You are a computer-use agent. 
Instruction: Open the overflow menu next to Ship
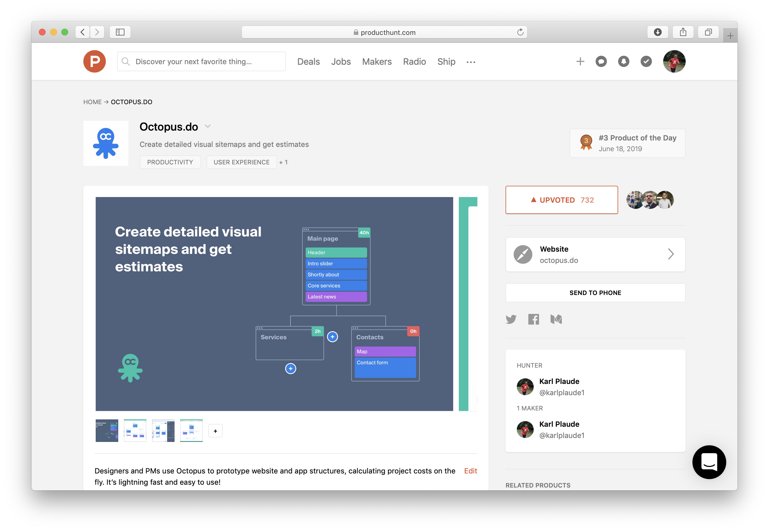(x=471, y=62)
